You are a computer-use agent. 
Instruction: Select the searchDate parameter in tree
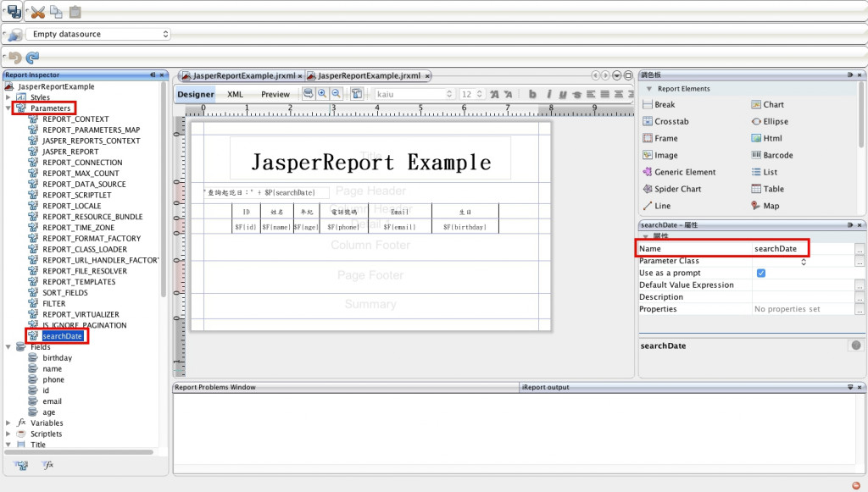tap(62, 336)
